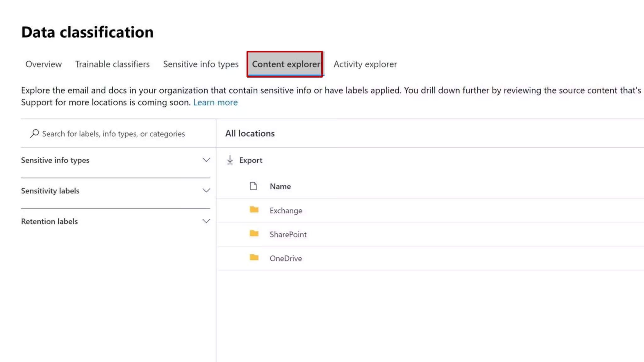Expand Retention labels chevron

point(206,221)
